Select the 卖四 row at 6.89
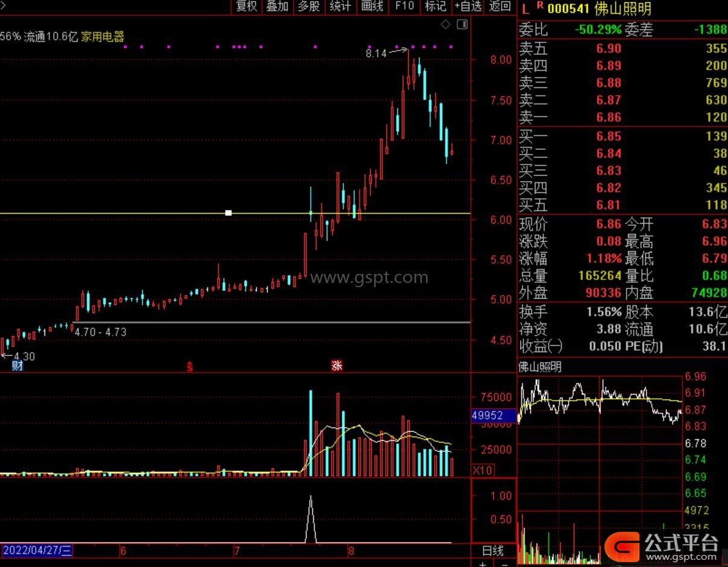This screenshot has width=728, height=567. point(622,66)
